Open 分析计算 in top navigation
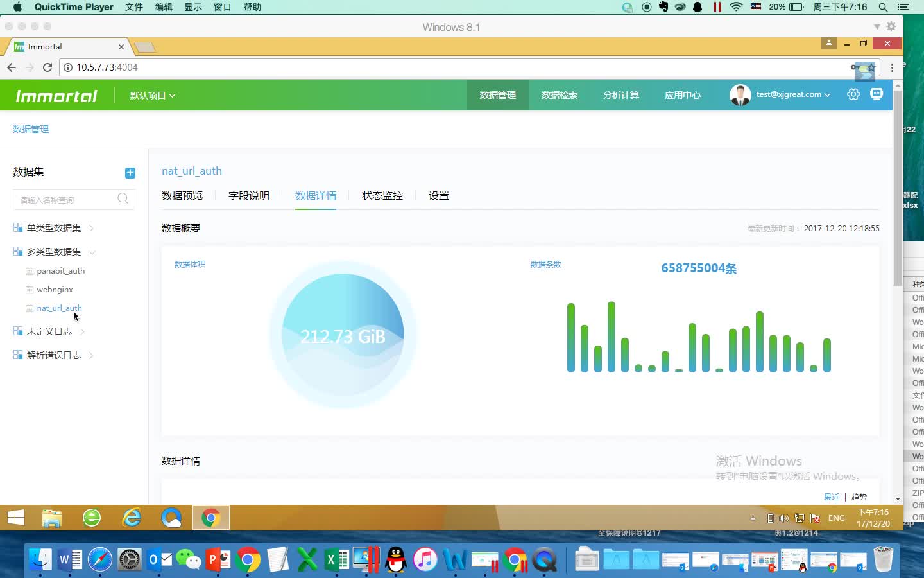 pos(621,95)
